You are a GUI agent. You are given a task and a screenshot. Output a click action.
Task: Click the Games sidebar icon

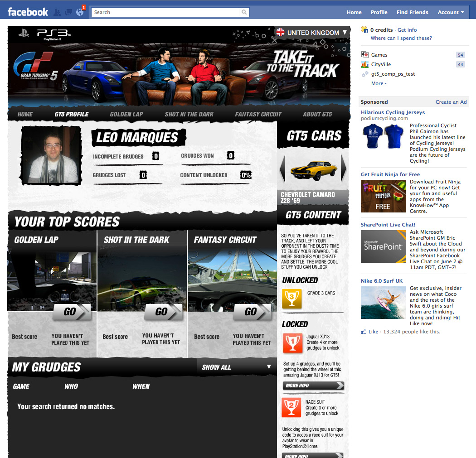(x=364, y=55)
